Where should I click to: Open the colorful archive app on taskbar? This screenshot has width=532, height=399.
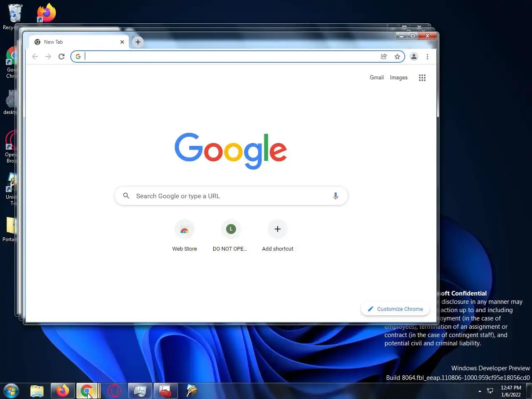(192, 391)
